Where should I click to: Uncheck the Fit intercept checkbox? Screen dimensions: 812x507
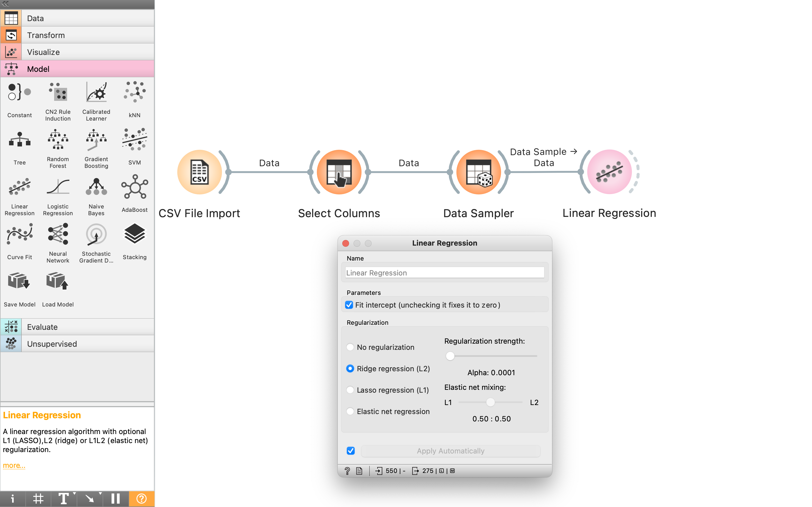(x=349, y=305)
